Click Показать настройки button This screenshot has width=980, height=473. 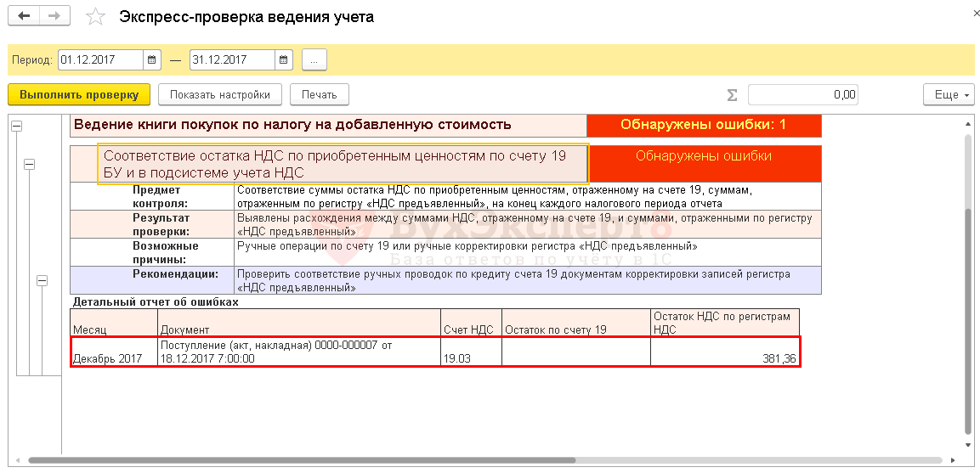click(219, 95)
